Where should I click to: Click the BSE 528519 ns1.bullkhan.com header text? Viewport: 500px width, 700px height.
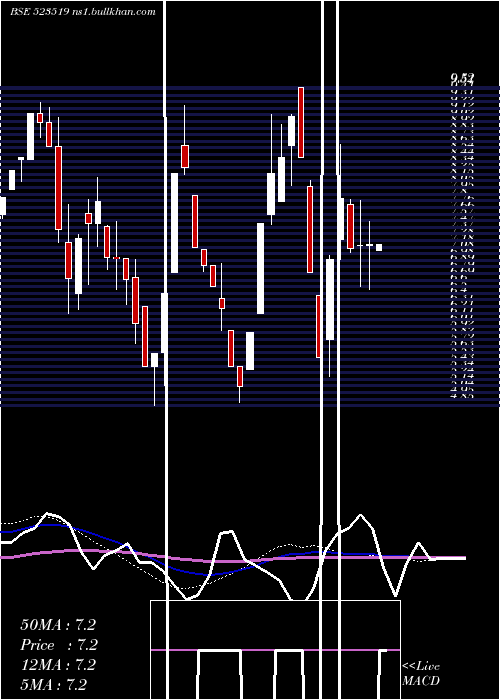click(x=83, y=12)
